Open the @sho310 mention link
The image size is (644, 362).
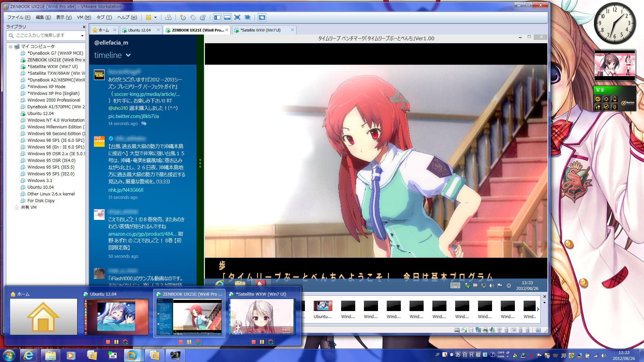click(x=118, y=108)
